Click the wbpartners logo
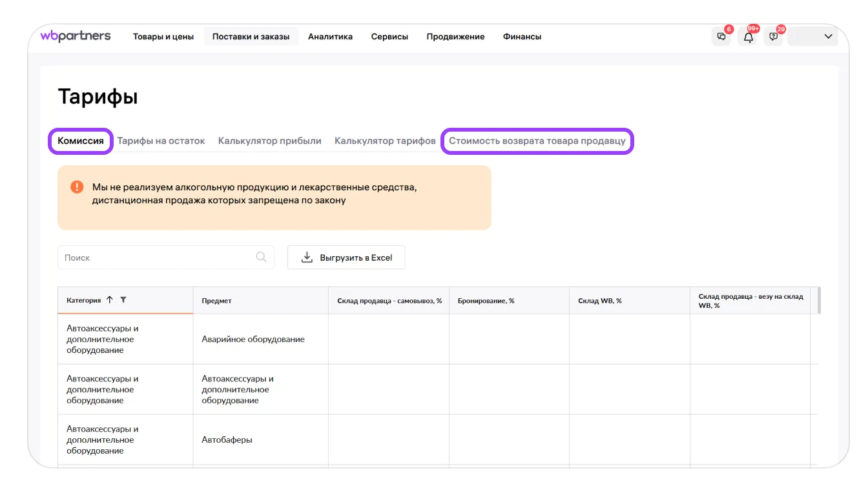868x493 pixels. [76, 36]
